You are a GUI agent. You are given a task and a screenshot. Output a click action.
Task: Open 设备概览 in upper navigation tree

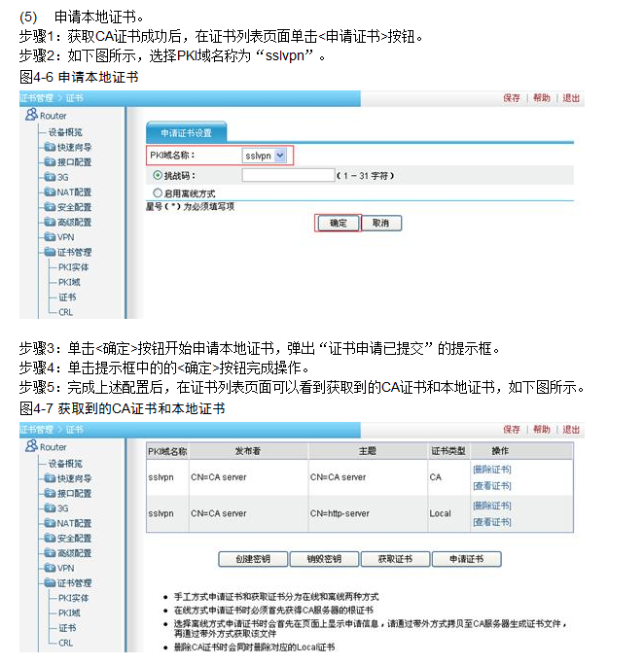pos(65,132)
